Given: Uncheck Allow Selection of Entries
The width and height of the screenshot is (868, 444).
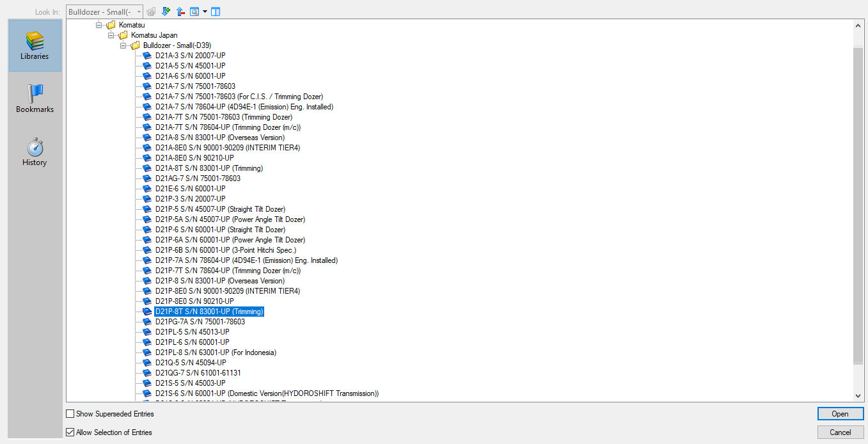Looking at the screenshot, I should pos(70,432).
